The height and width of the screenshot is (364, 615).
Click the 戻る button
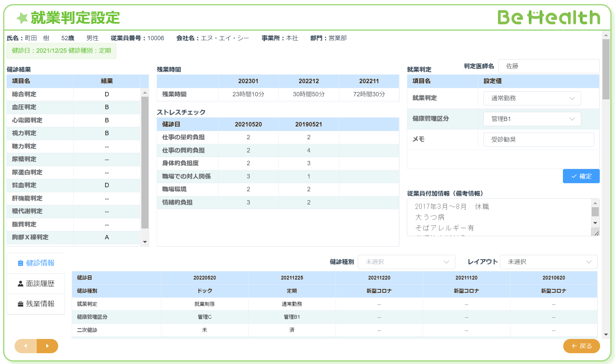tap(582, 346)
